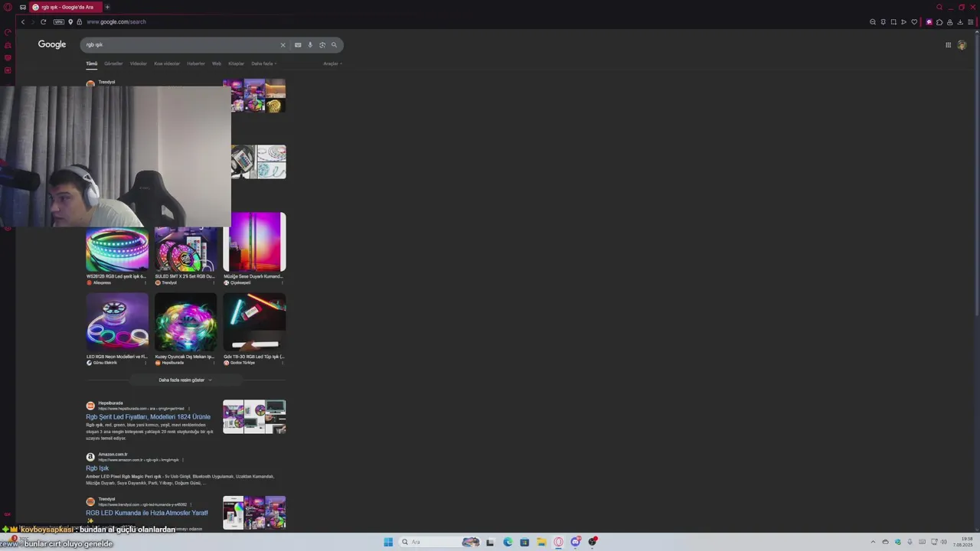Switch to the Görseller tab
This screenshot has width=980, height=551.
[x=113, y=64]
